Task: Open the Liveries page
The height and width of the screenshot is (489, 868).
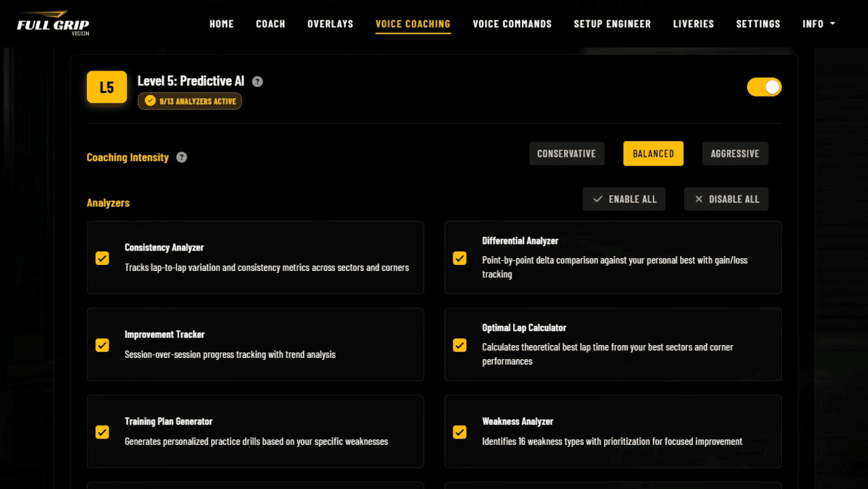Action: 694,24
